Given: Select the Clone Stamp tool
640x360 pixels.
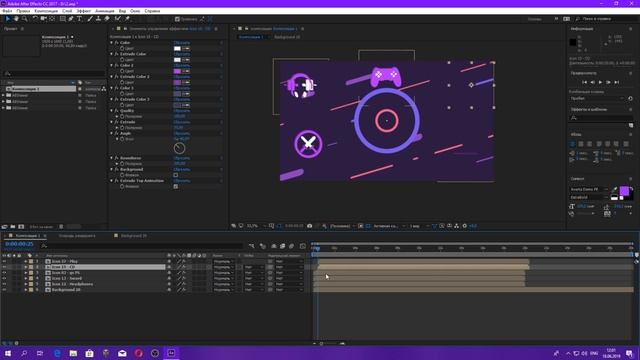Looking at the screenshot, I should 98,19.
